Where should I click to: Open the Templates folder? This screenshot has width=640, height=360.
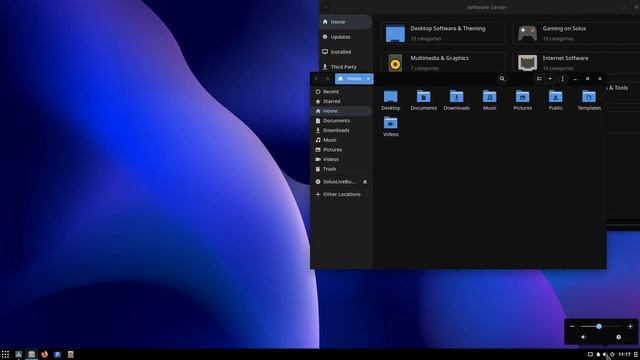[x=589, y=100]
